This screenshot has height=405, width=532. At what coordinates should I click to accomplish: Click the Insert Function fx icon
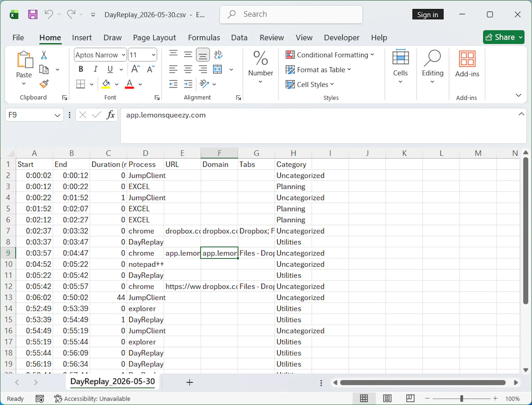(x=111, y=115)
